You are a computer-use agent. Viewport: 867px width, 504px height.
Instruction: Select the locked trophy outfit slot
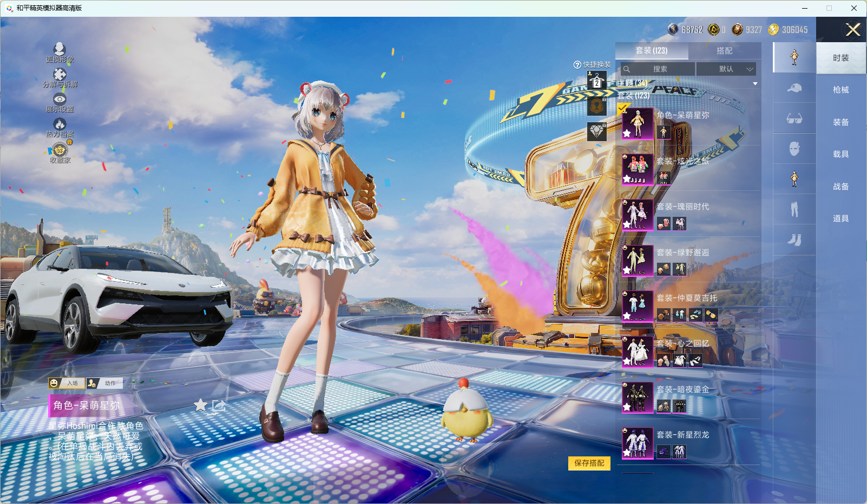pos(596,106)
